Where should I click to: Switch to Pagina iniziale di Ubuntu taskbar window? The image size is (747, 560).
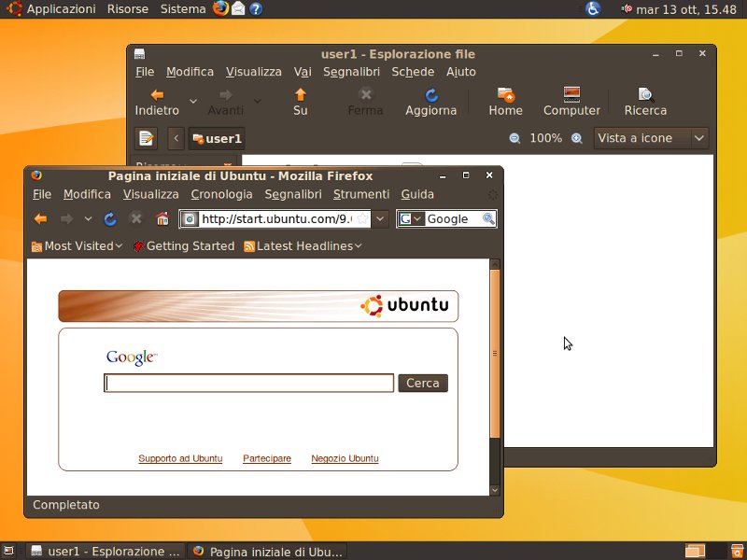coord(268,552)
